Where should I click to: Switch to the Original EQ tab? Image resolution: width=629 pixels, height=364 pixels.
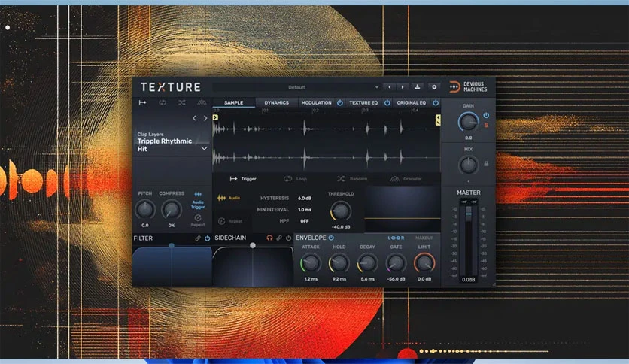pos(411,102)
